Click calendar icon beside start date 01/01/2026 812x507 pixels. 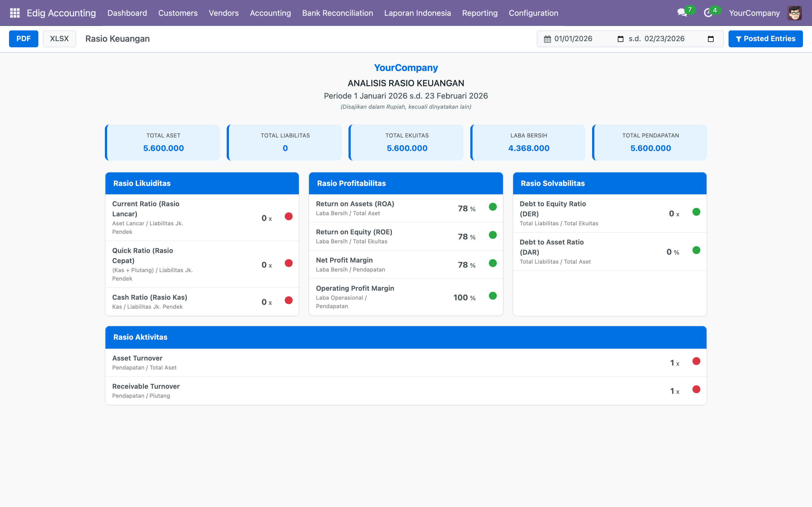tap(547, 39)
